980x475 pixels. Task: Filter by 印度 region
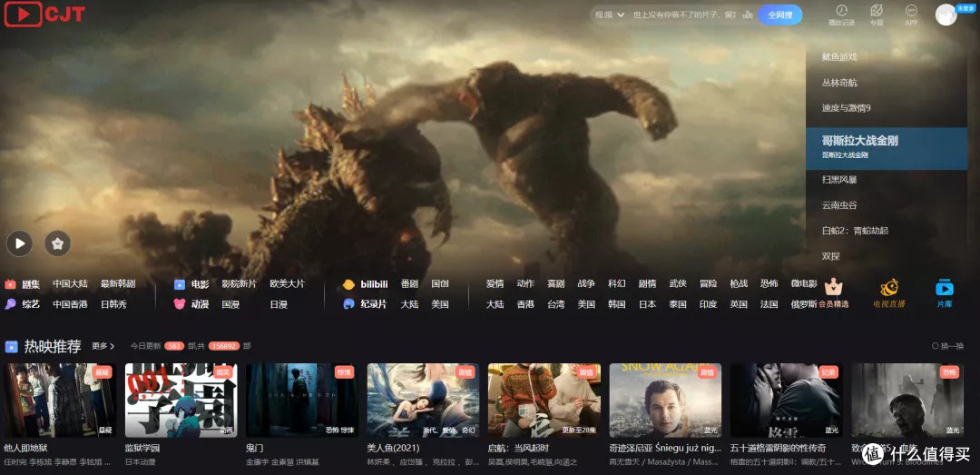tap(708, 304)
